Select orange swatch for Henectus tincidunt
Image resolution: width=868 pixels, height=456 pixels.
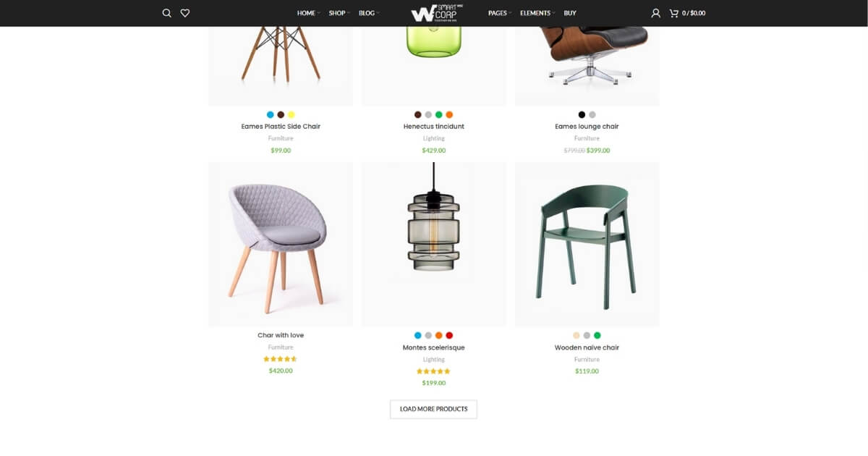[449, 114]
